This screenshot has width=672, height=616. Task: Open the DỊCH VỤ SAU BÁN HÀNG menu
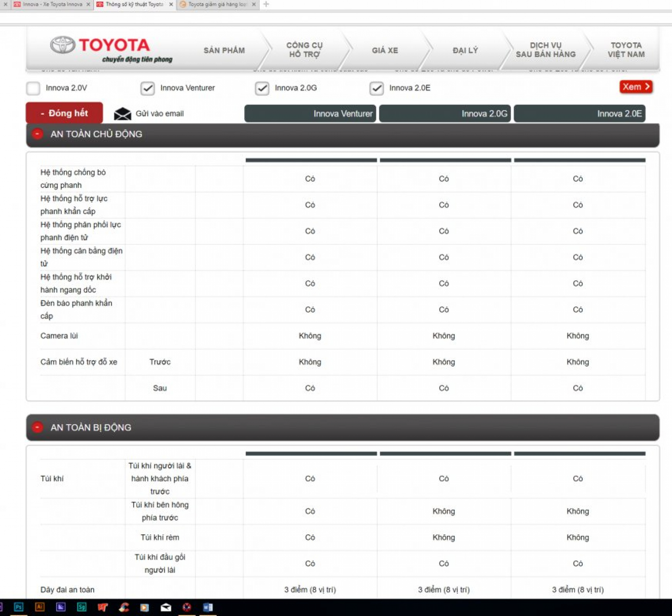click(546, 50)
